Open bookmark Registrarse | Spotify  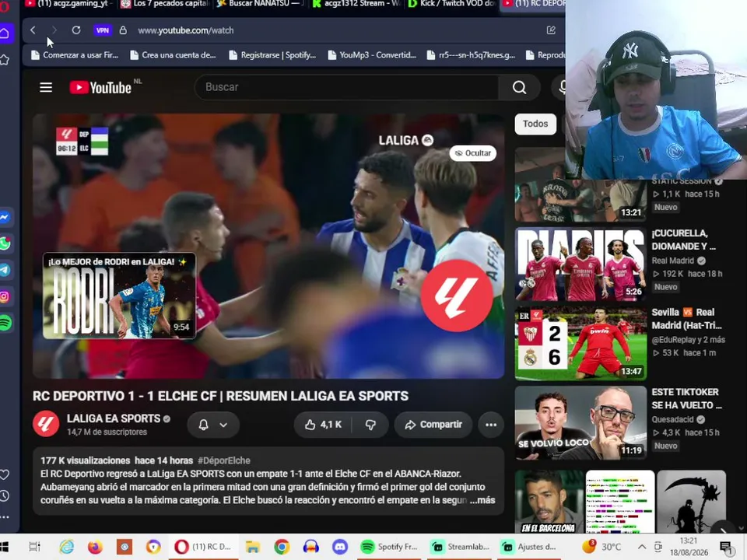(272, 54)
